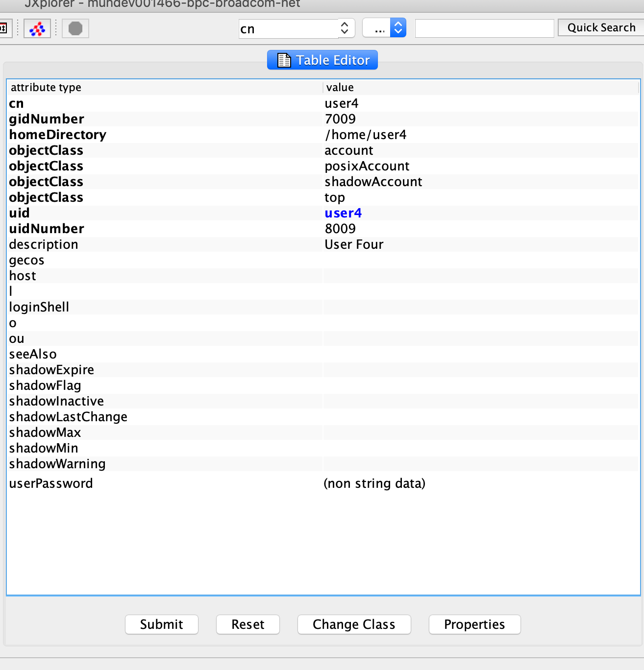Click the Table Editor document icon
Viewport: 644px width, 670px height.
pos(284,60)
